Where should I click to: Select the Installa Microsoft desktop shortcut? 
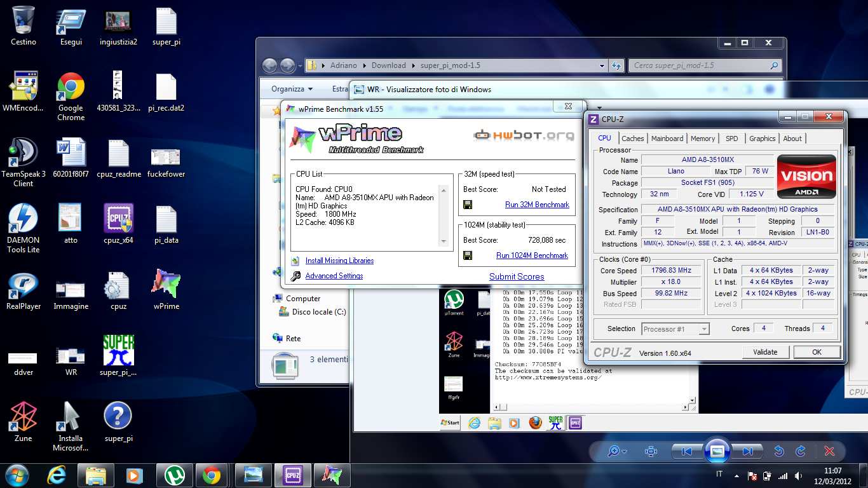click(x=71, y=427)
